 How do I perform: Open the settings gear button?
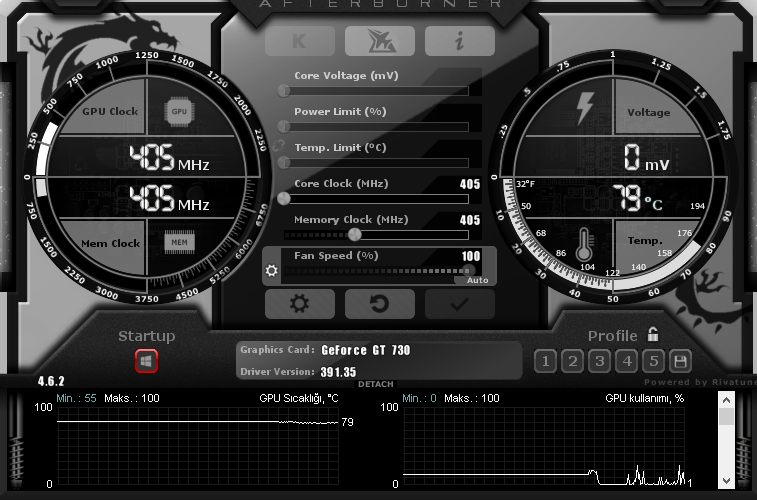pyautogui.click(x=300, y=304)
